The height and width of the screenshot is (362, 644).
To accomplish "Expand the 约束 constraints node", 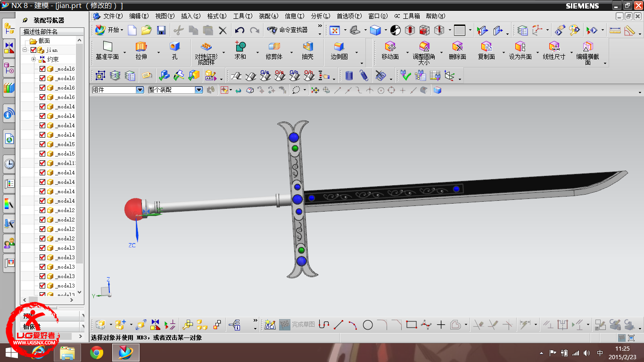I will click(x=33, y=59).
